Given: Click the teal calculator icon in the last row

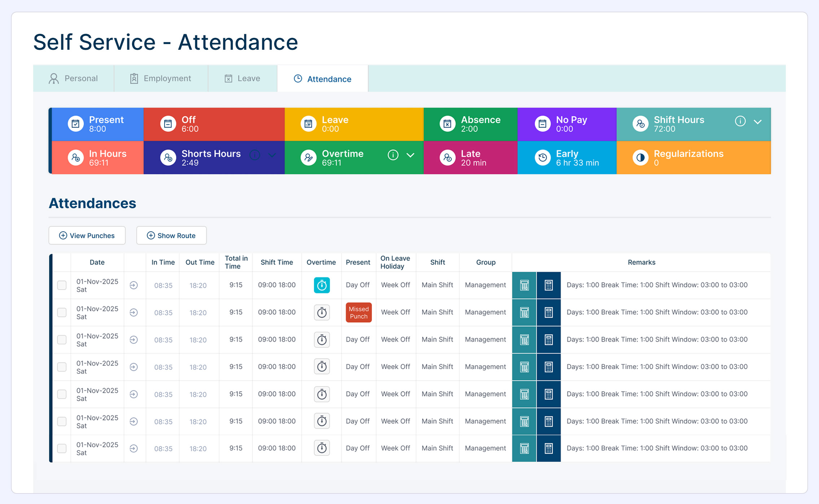Looking at the screenshot, I should (x=524, y=448).
